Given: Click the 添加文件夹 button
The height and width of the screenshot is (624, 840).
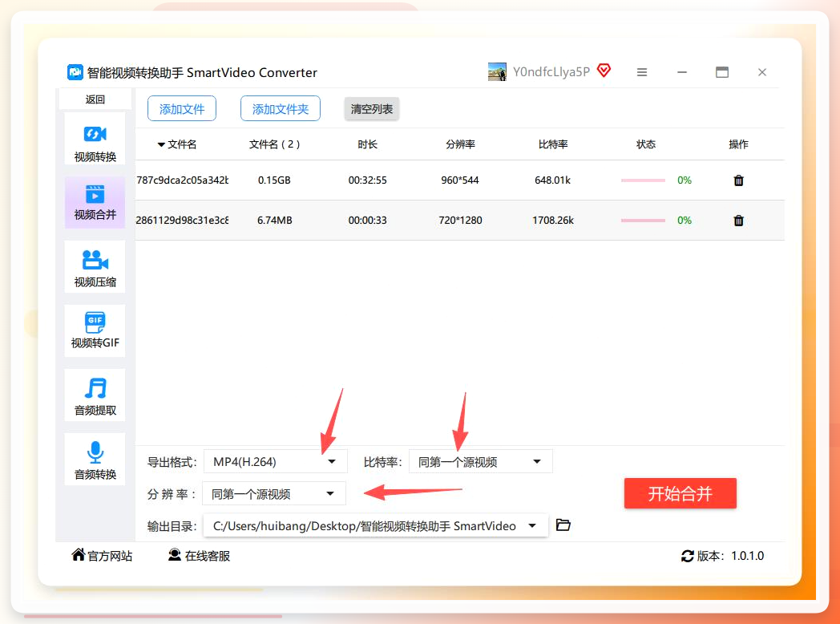Looking at the screenshot, I should tap(281, 109).
